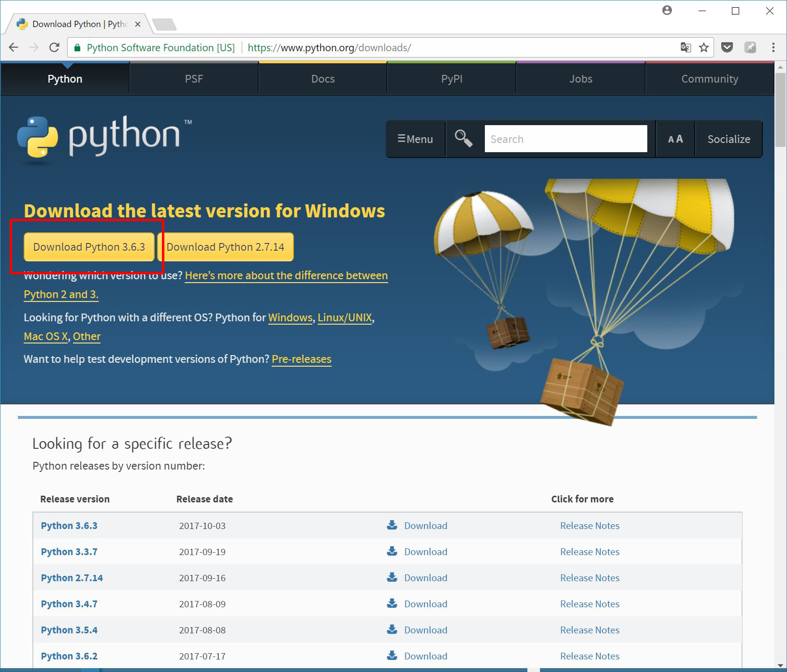Screen dimensions: 787x672
Task: Switch to the PSF tab
Action: 194,79
